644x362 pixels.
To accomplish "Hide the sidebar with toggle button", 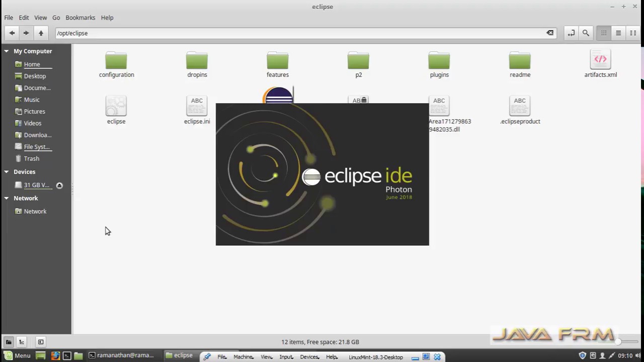I will point(41,342).
